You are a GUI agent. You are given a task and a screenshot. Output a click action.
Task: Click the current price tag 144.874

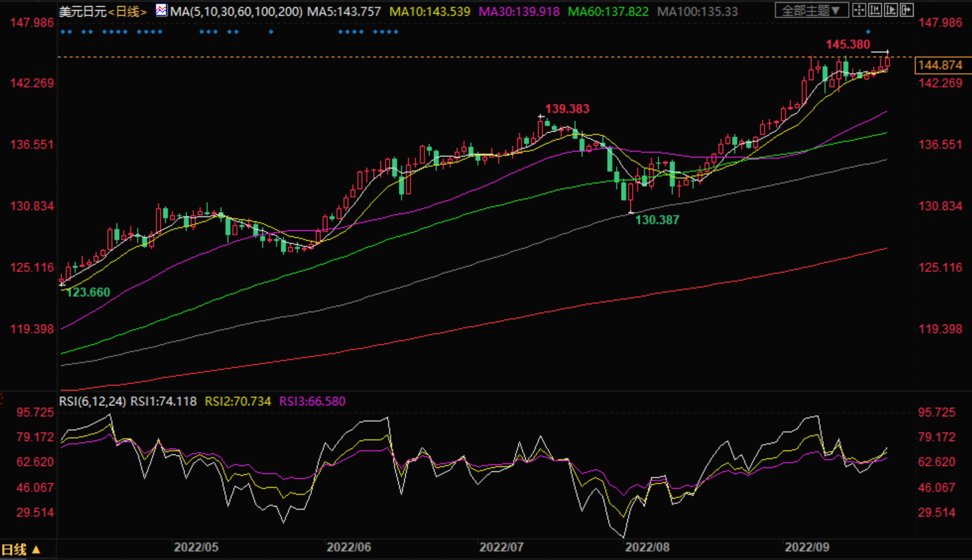(942, 65)
